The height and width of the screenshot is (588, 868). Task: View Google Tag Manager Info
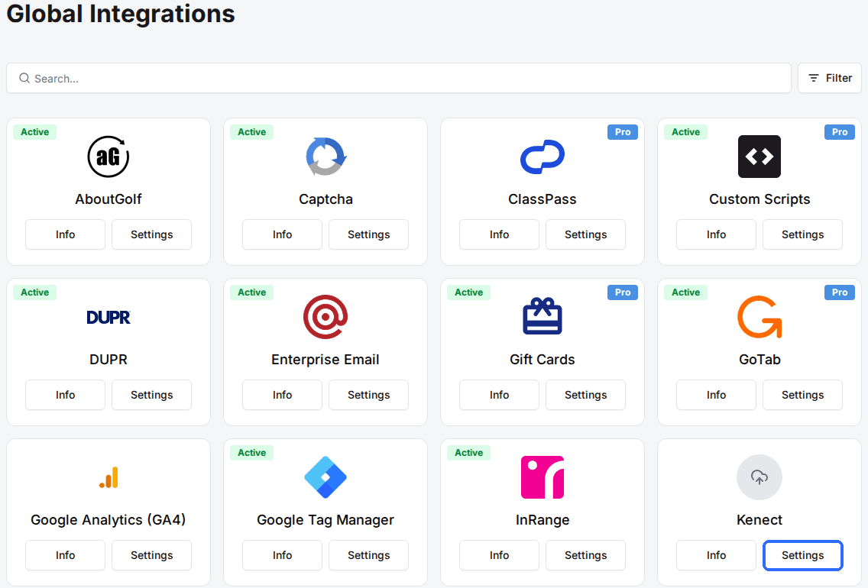282,555
